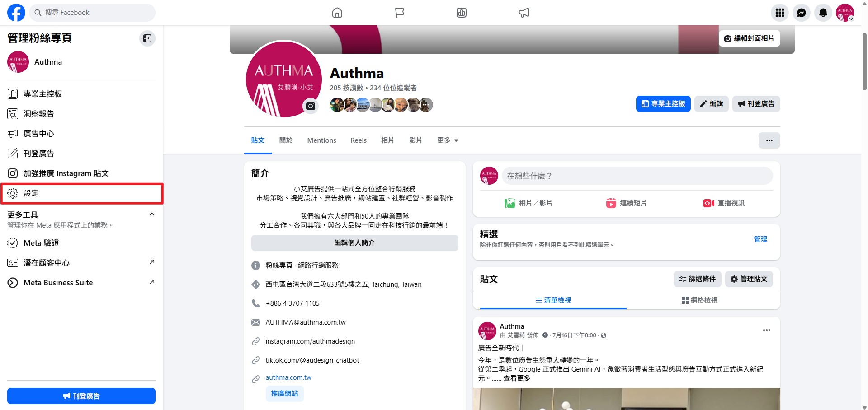Screen dimensions: 868x410
Task: Click the AUTHMA@authma.com.tw email text
Action: click(x=306, y=322)
